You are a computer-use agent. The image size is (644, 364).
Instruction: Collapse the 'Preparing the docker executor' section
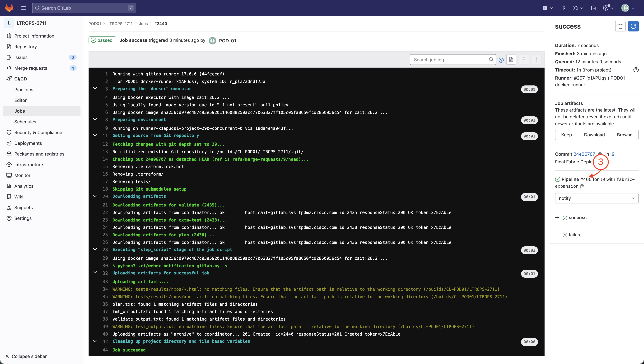point(95,88)
